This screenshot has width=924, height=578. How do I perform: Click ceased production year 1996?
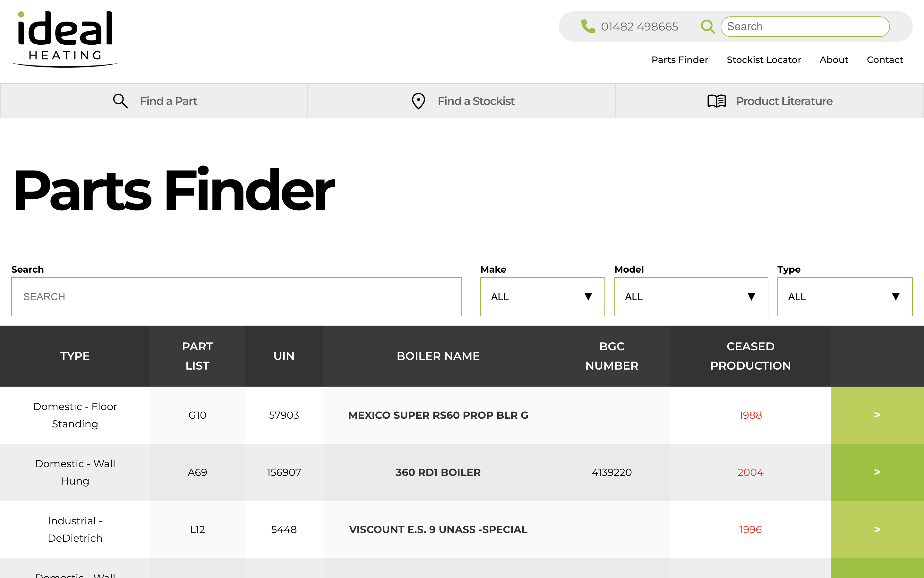pos(750,530)
